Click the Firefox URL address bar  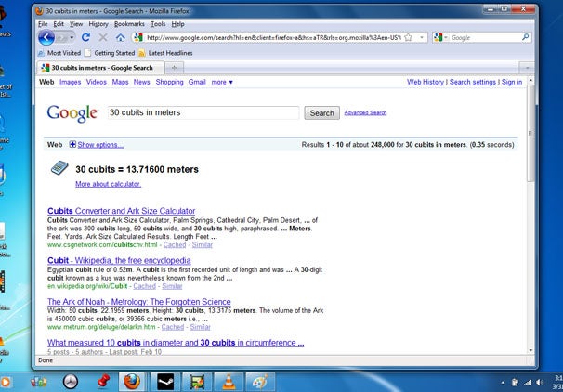[x=273, y=37]
